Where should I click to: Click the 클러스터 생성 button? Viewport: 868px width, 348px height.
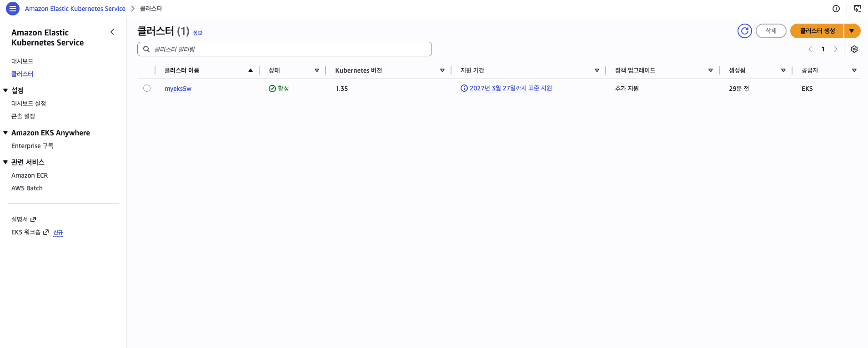click(817, 31)
